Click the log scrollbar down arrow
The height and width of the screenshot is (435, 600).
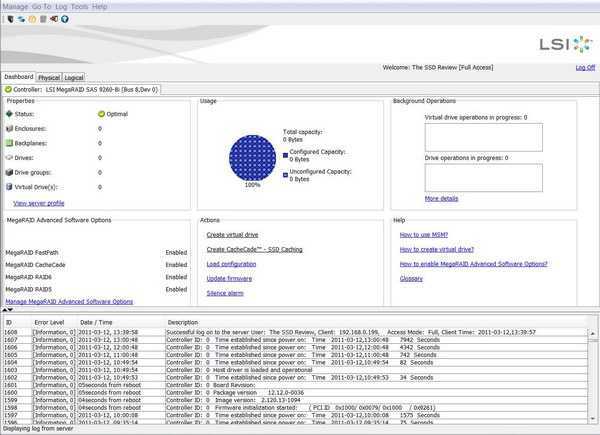593,419
